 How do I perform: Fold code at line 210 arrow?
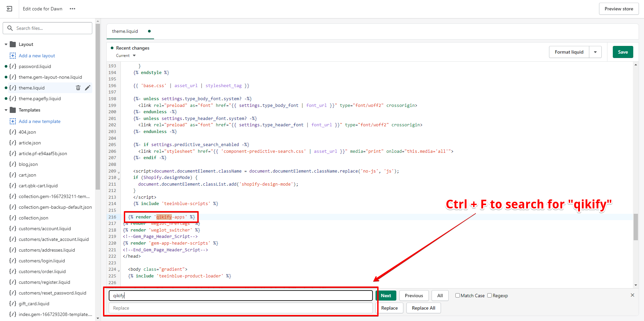[x=119, y=179]
